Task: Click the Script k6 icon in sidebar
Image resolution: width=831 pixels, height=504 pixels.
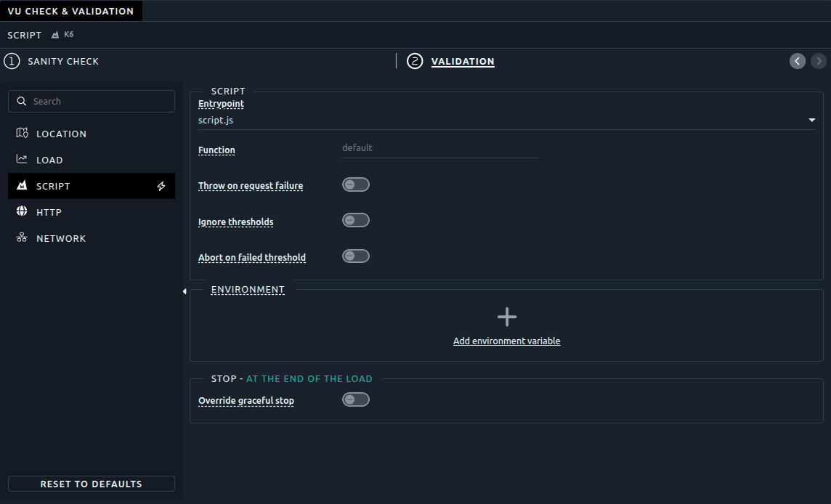Action: tap(22, 185)
